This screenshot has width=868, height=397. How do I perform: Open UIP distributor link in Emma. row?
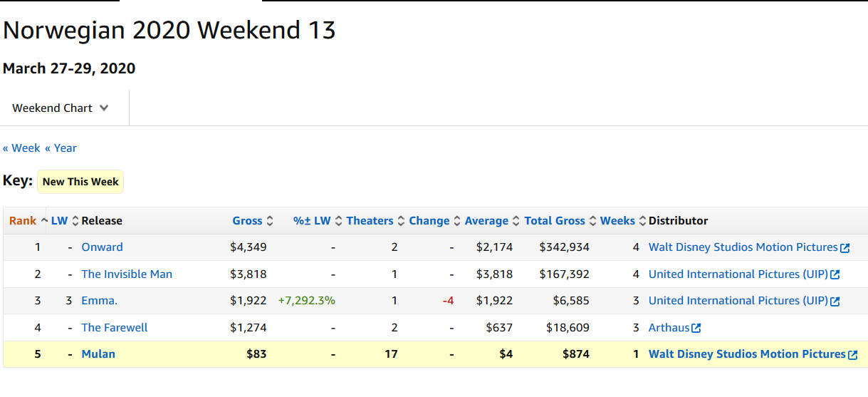tap(738, 301)
